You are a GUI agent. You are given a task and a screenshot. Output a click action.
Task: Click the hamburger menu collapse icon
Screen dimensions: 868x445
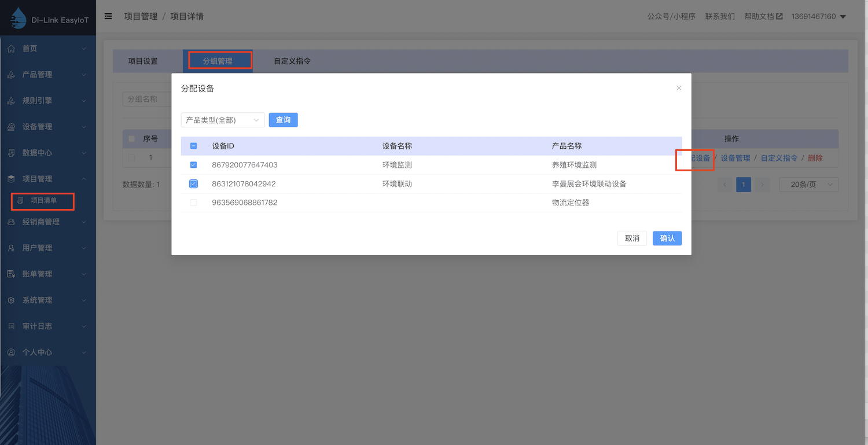point(108,16)
